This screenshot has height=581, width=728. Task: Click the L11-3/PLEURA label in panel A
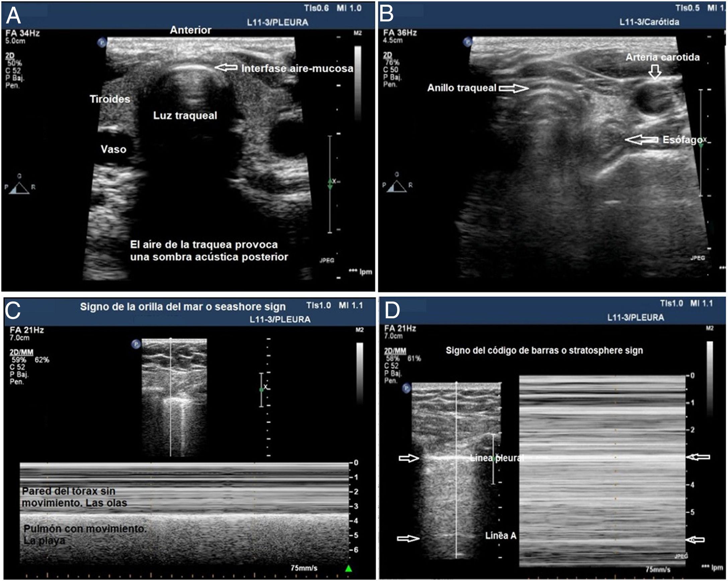pyautogui.click(x=277, y=23)
